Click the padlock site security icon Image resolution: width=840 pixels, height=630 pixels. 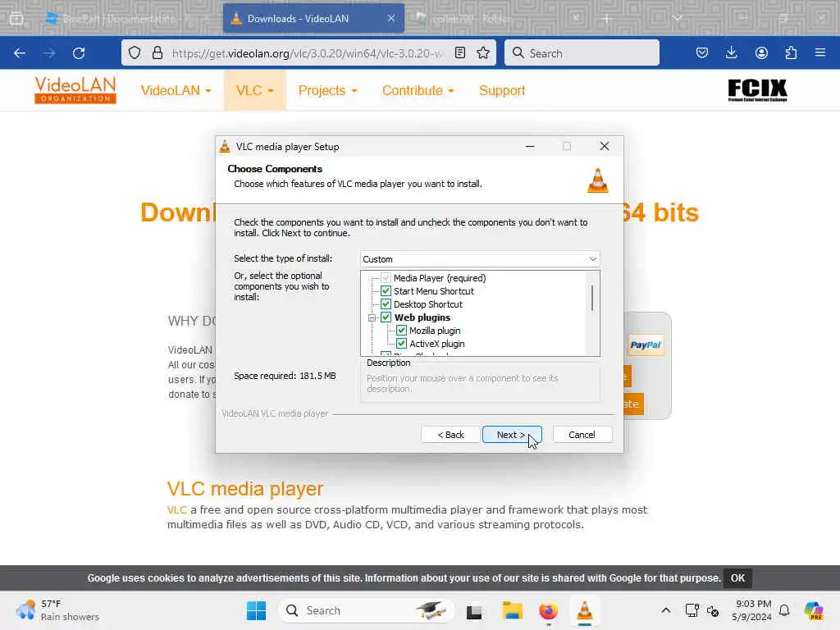[157, 52]
